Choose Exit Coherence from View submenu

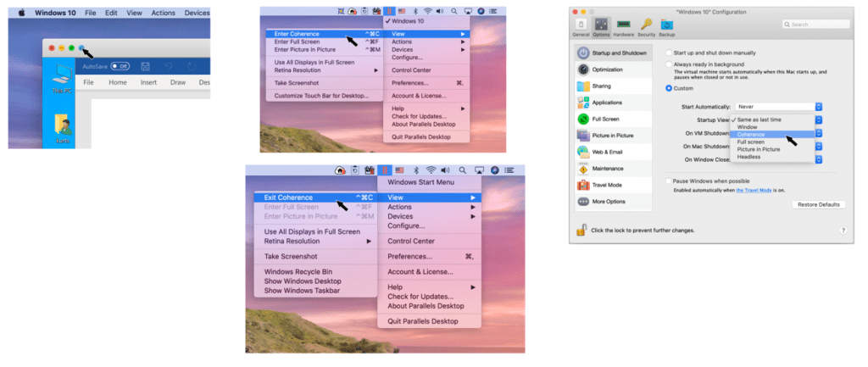tap(315, 197)
